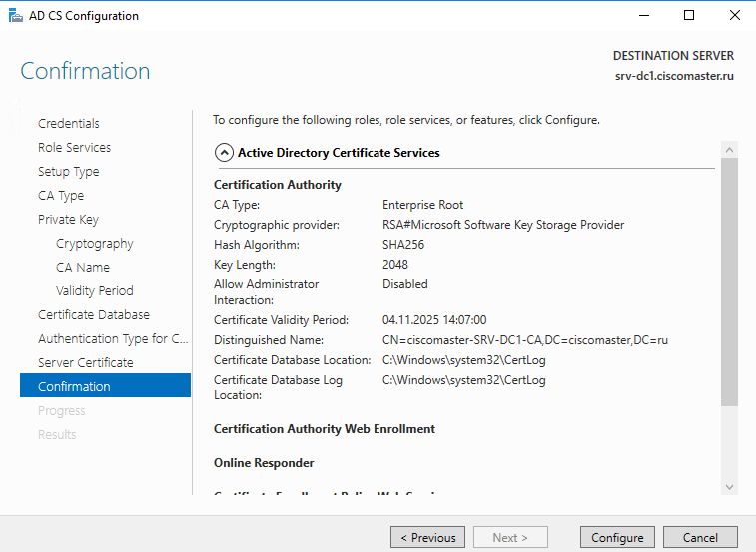Click the Key Length label
The height and width of the screenshot is (552, 756).
[x=245, y=265]
